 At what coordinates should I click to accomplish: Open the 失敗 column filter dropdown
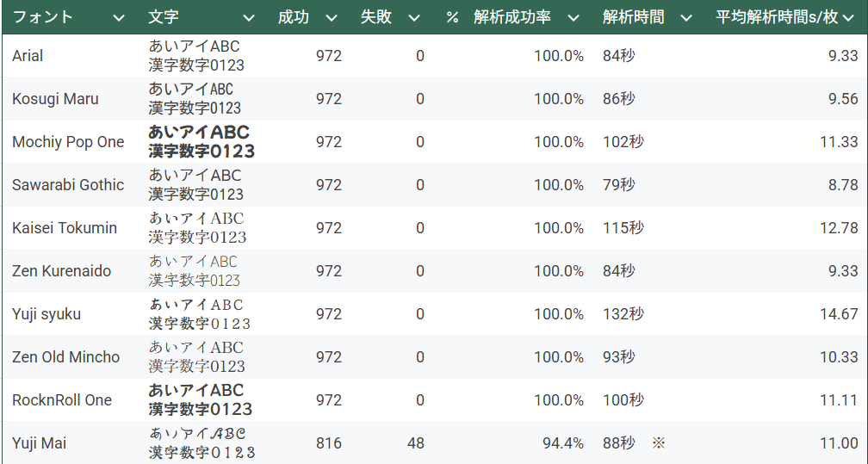tap(414, 18)
